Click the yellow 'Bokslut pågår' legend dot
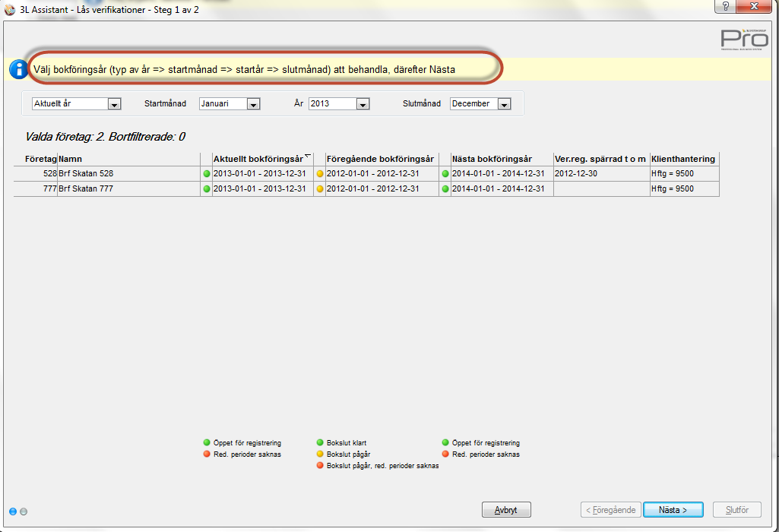The width and height of the screenshot is (779, 532). pos(320,454)
